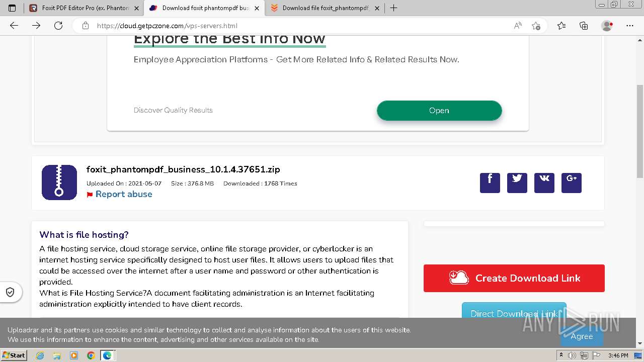Image resolution: width=644 pixels, height=362 pixels.
Task: View site information lock icon
Action: pyautogui.click(x=86, y=26)
